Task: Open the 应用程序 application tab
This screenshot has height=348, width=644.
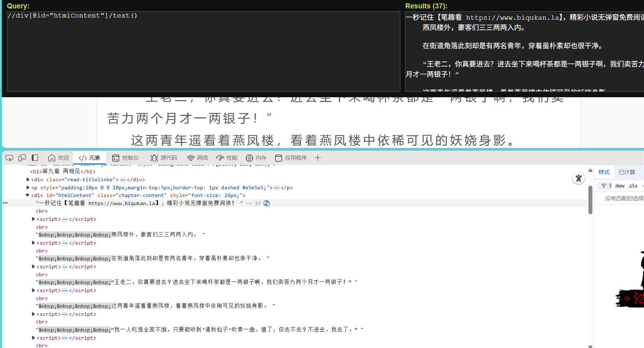Action: 291,158
